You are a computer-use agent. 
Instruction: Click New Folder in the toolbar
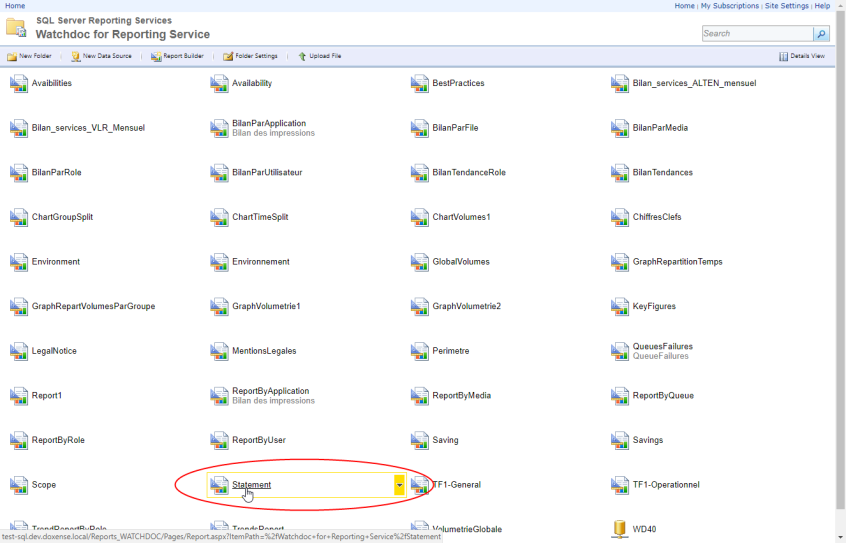tap(29, 56)
